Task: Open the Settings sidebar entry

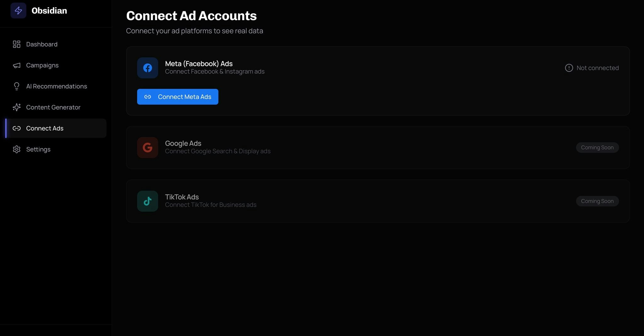Action: pos(38,149)
